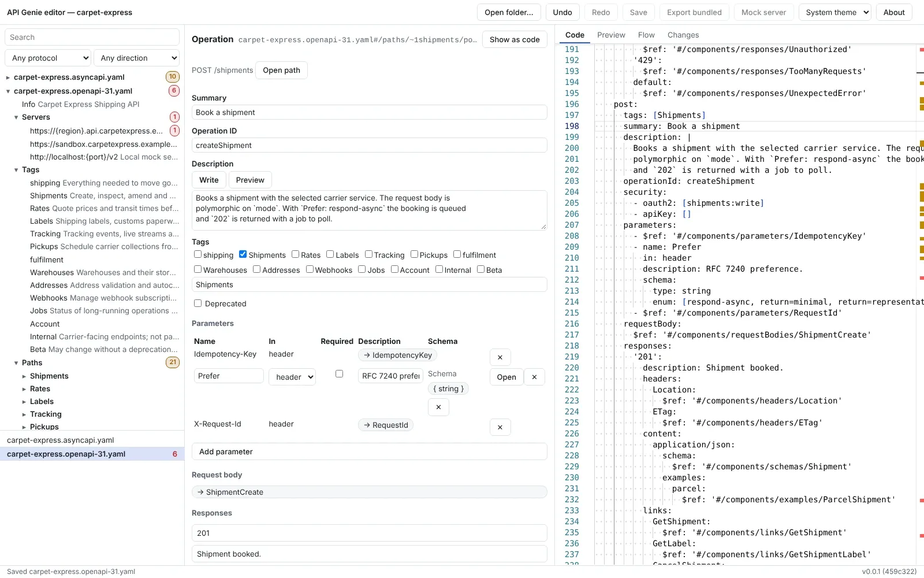924x578 pixels.
Task: Tick the Deprecated checkbox
Action: coord(198,303)
